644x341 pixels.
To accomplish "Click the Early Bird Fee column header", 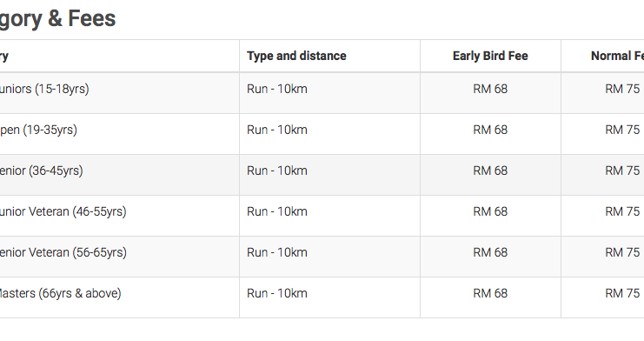I will click(x=490, y=56).
